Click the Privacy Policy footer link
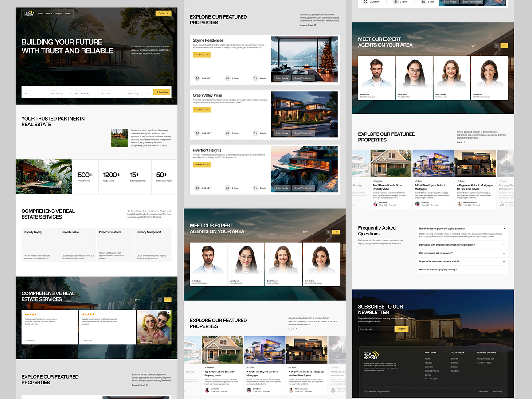The height and width of the screenshot is (399, 532). [x=497, y=391]
